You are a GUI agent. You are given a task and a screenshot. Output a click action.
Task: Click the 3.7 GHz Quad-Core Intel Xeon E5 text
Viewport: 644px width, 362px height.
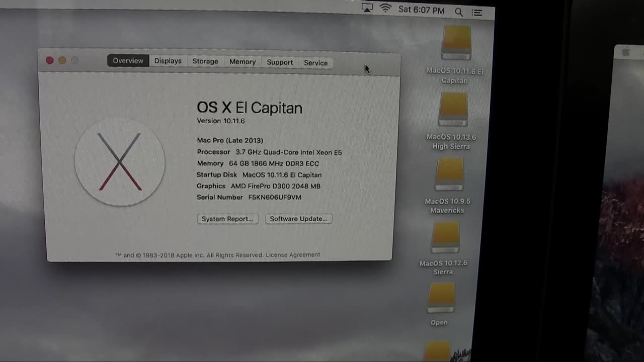289,152
